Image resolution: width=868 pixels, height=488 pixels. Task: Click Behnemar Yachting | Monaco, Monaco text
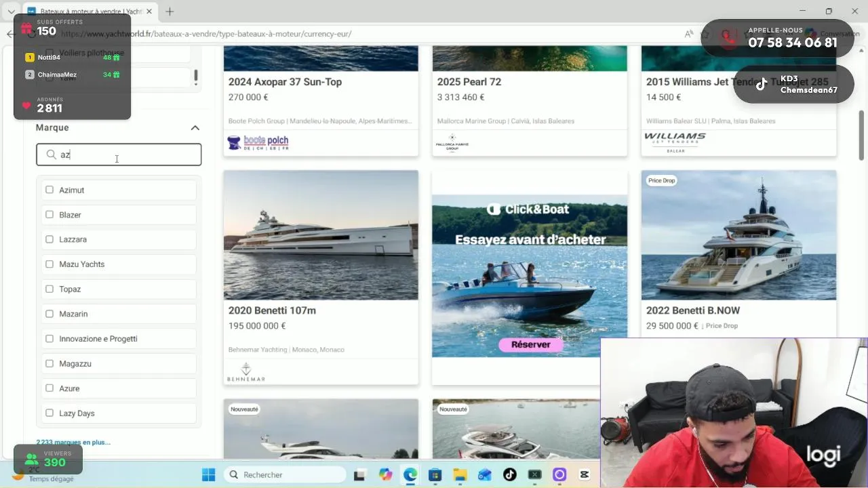coord(286,350)
